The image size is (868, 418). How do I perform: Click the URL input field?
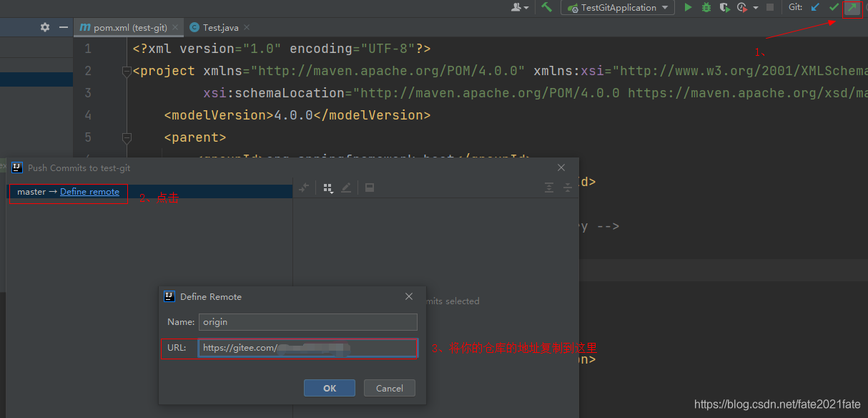coord(307,348)
